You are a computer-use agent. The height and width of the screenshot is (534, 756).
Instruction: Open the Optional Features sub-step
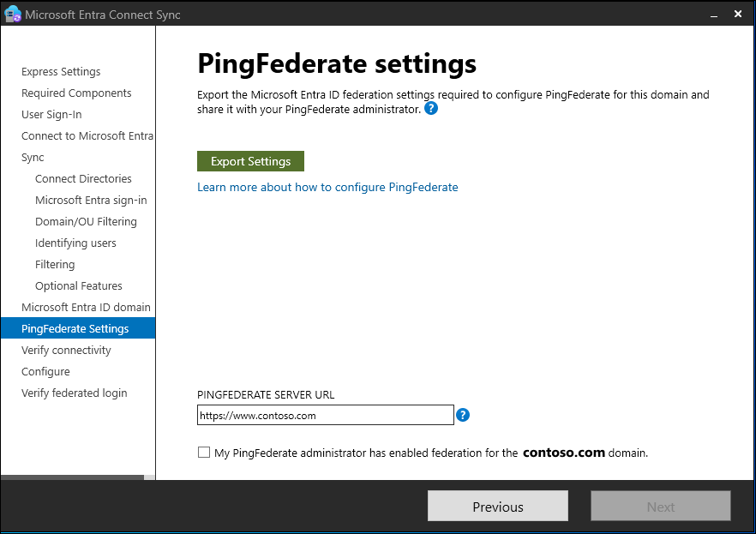click(79, 285)
